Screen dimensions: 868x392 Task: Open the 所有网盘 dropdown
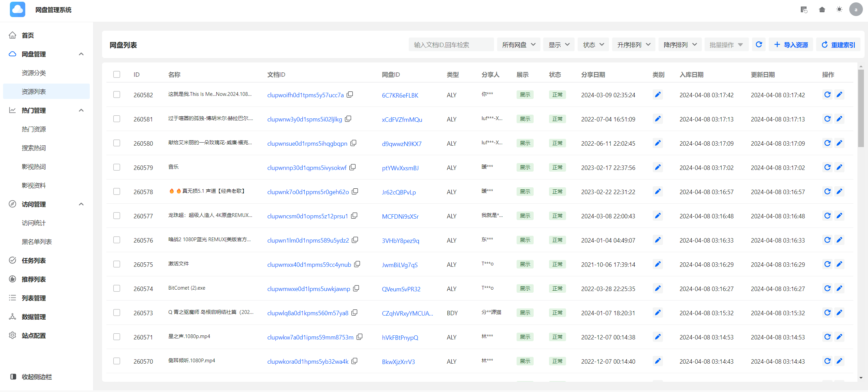[x=518, y=45]
